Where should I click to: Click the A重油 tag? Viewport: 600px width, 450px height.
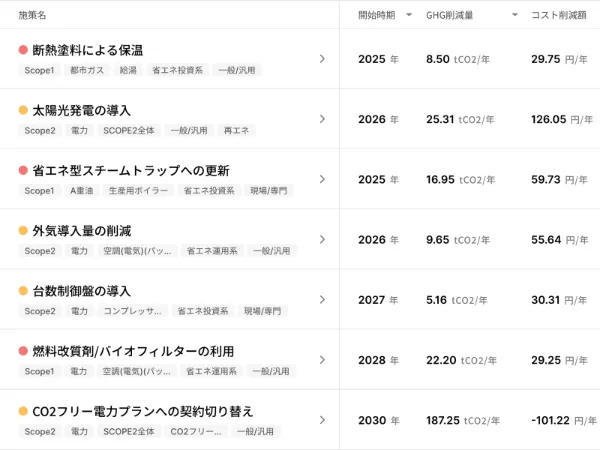pyautogui.click(x=82, y=191)
